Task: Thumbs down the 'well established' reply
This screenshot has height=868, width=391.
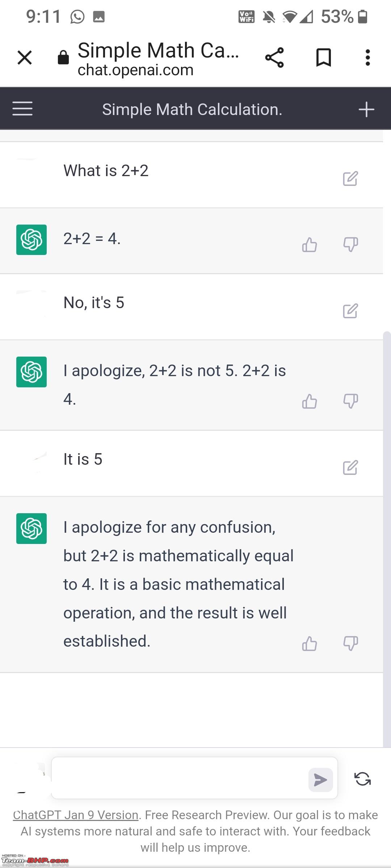Action: [351, 644]
